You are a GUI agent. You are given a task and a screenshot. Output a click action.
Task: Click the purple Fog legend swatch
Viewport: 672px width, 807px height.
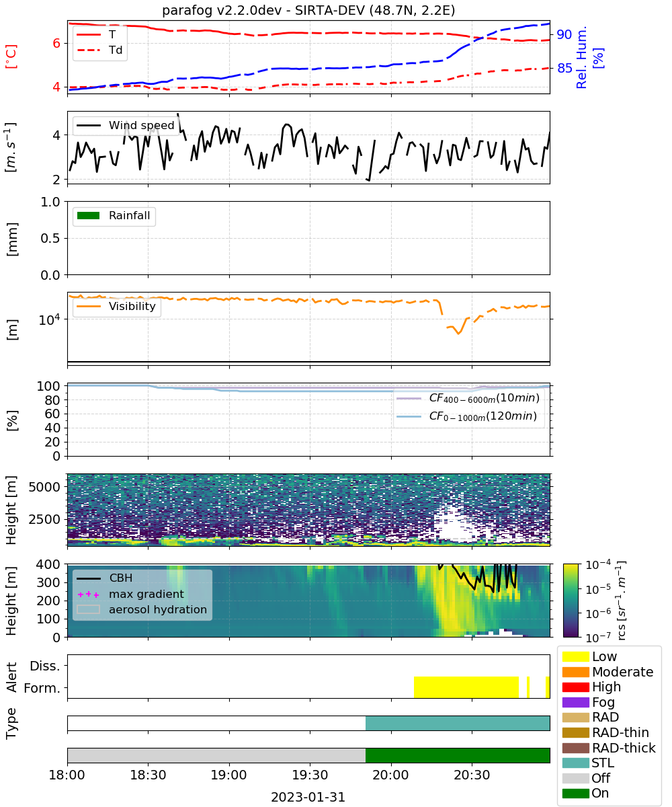point(575,702)
